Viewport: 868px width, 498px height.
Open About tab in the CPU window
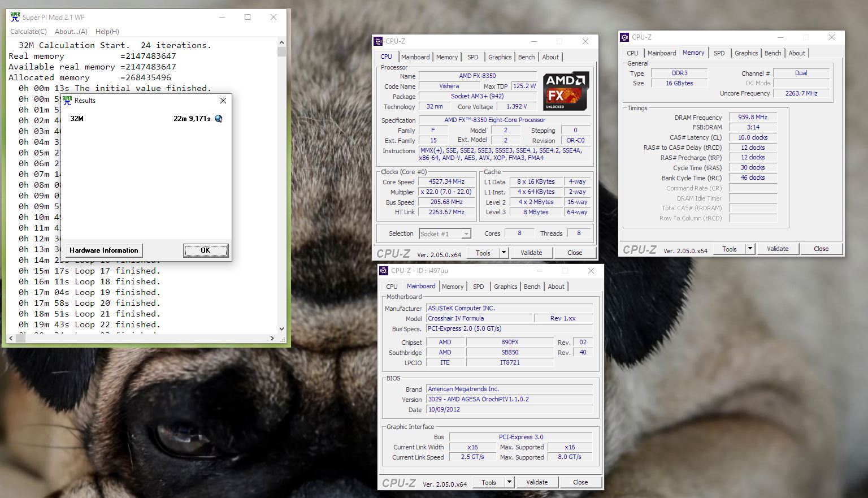point(550,57)
